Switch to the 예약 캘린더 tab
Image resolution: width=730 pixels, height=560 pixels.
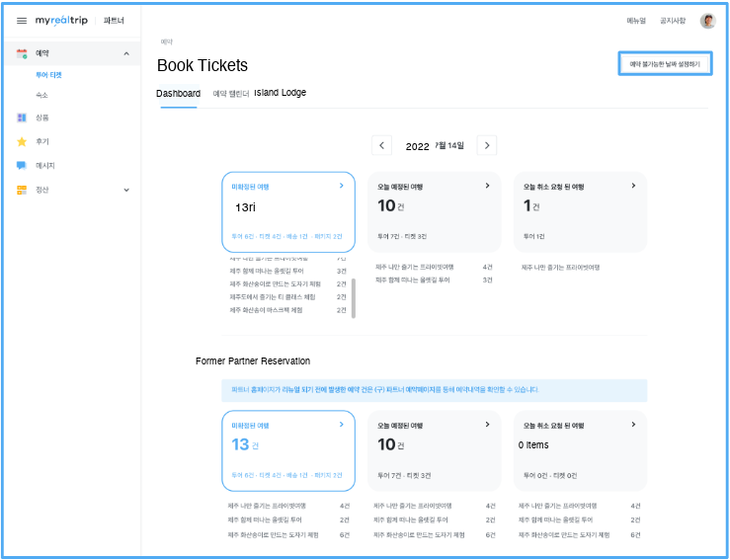click(231, 94)
